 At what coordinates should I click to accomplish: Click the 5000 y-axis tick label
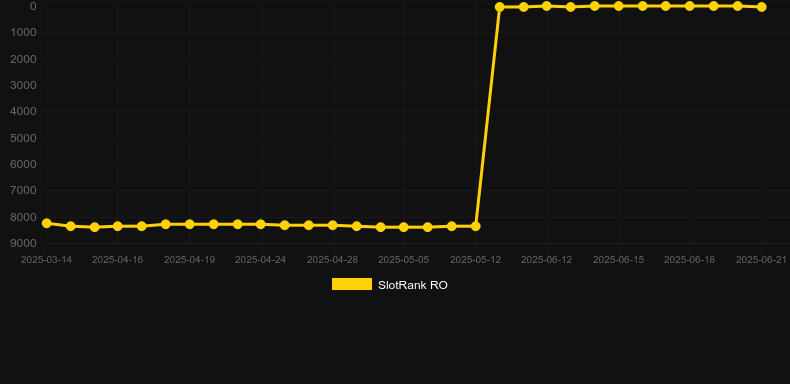24,138
